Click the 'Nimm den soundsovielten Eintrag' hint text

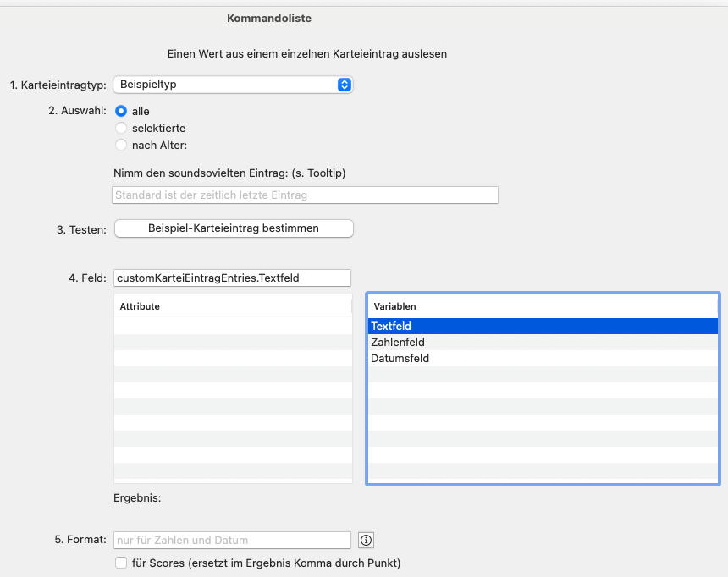(229, 173)
